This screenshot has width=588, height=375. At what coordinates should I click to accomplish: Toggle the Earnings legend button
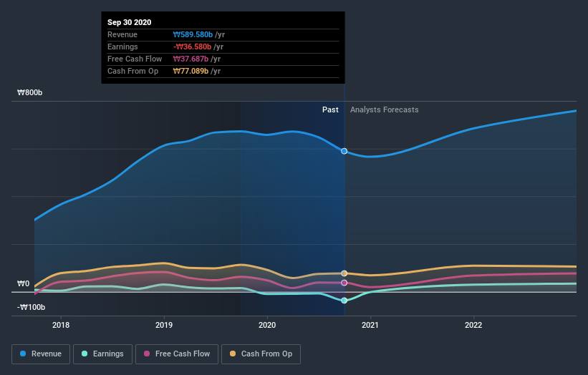[x=102, y=354]
